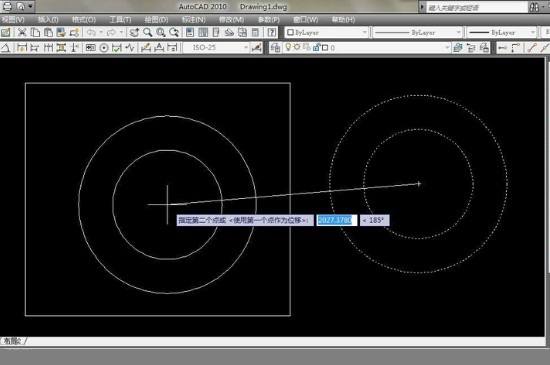The image size is (550, 365).
Task: Open the 格式(O) menu
Action: [84, 19]
